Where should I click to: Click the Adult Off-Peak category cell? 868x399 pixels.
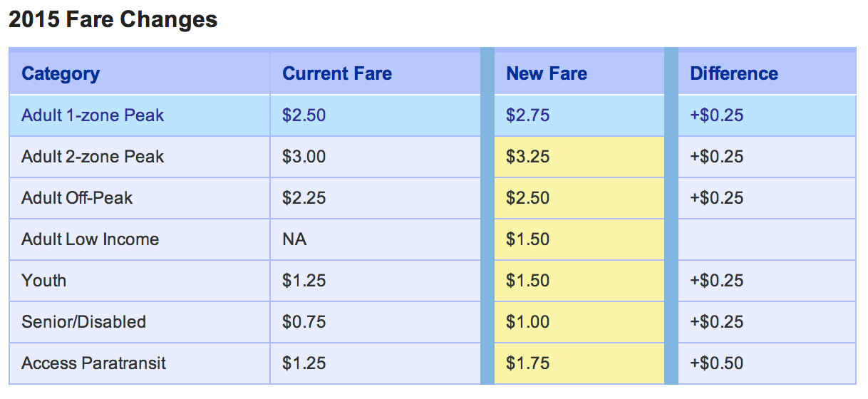(140, 198)
